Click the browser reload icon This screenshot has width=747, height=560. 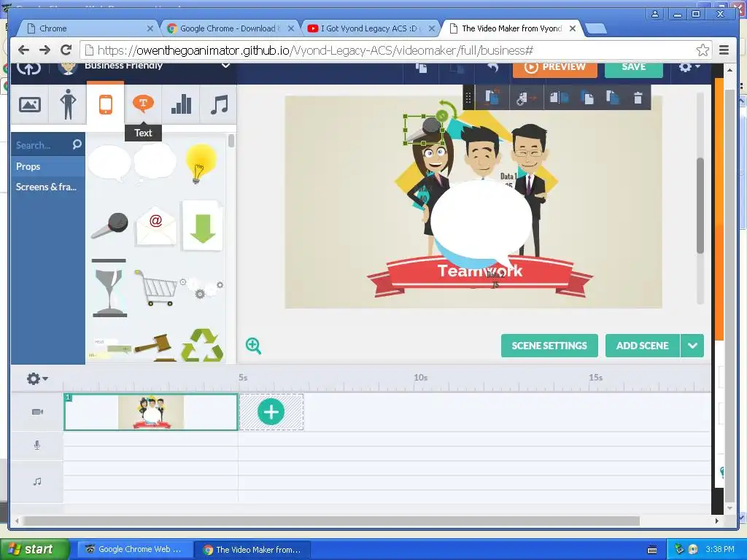[x=66, y=50]
